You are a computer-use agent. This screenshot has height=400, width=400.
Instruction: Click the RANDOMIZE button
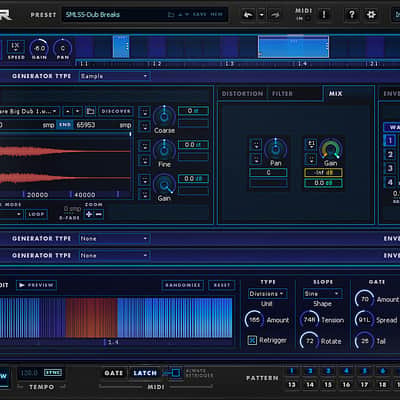click(x=183, y=285)
